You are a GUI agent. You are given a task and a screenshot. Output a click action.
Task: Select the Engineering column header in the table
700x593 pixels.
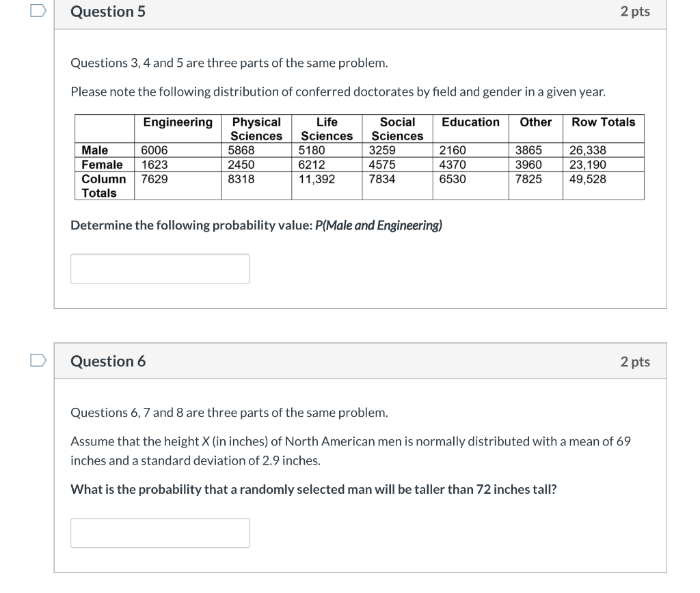tap(178, 122)
